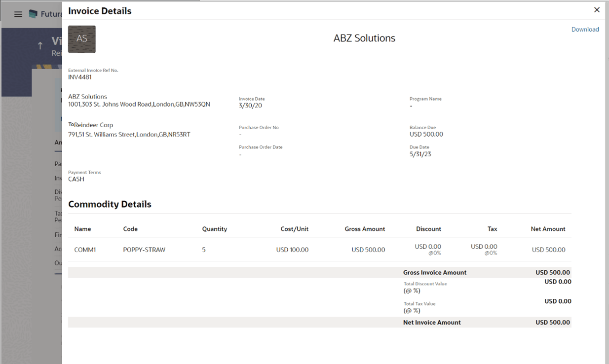The image size is (609, 364).
Task: Click the back arrow in background page
Action: pyautogui.click(x=40, y=46)
